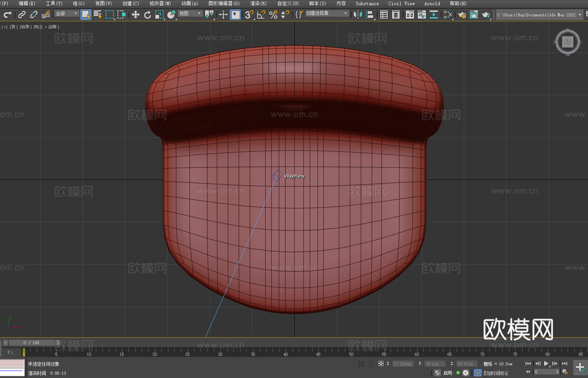Click the ViewCube top face

(x=568, y=42)
